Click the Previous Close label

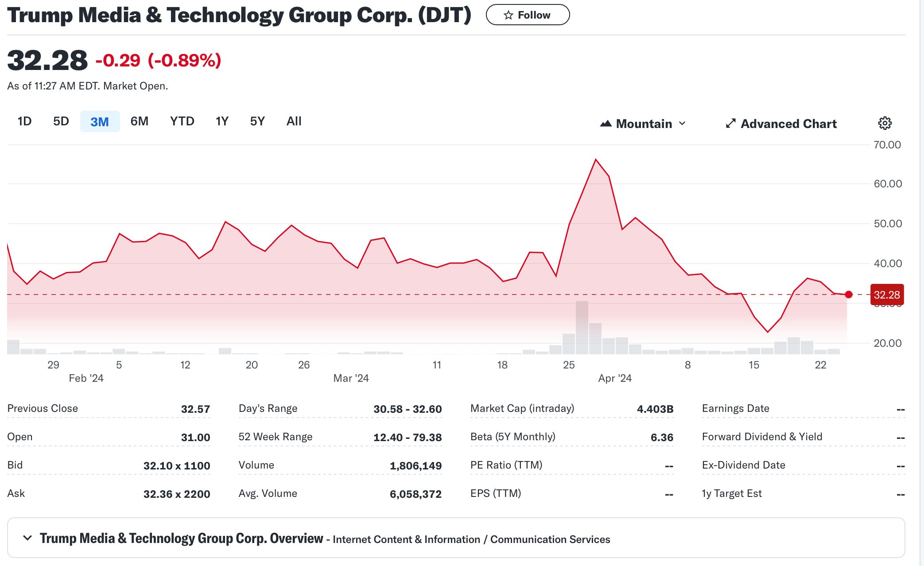click(43, 408)
